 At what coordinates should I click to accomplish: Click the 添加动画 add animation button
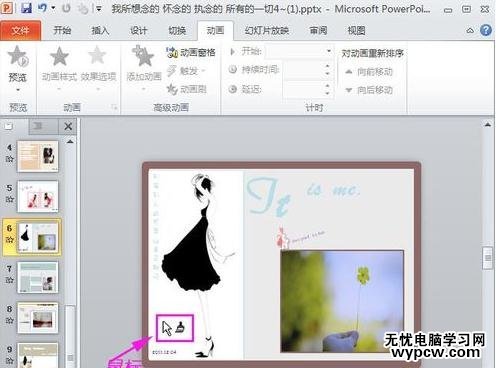pos(144,68)
